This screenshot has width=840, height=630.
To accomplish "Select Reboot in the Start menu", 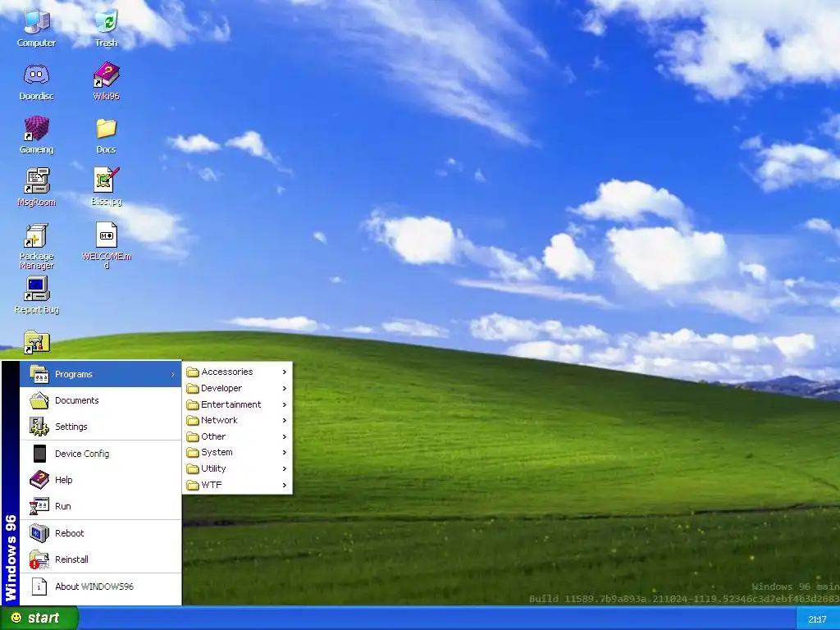I will pos(101,533).
